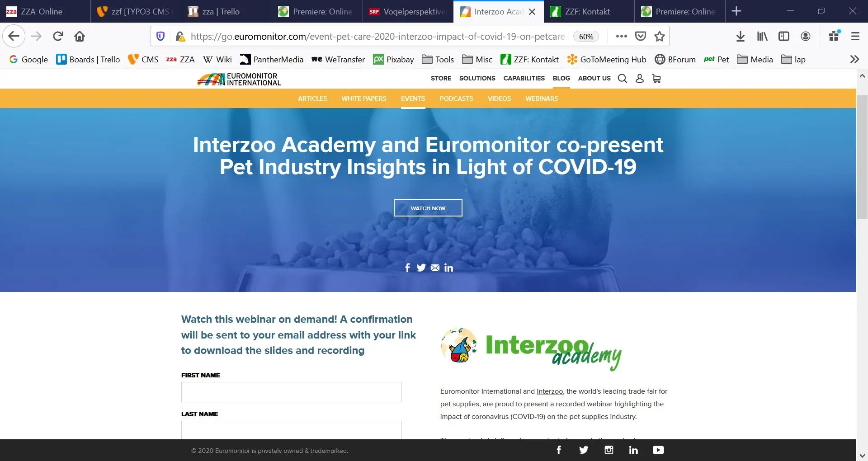Expand the bookmarks toolbar overflow chevron

(x=854, y=59)
